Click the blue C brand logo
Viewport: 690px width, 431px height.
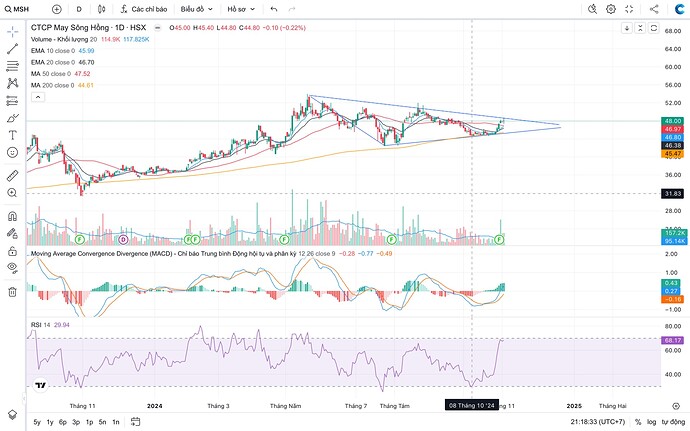click(679, 9)
